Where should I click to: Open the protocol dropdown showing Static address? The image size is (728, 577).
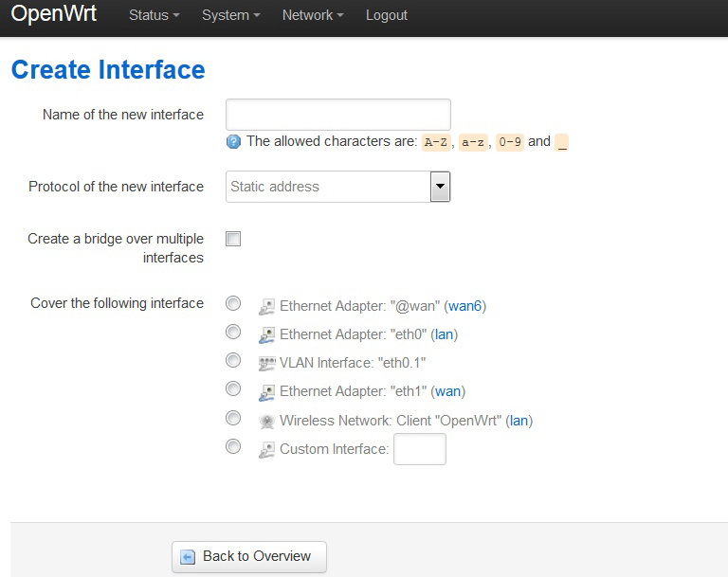pos(337,187)
